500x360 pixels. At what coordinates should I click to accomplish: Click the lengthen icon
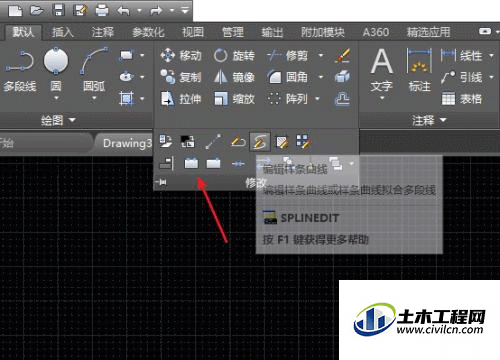click(x=213, y=141)
